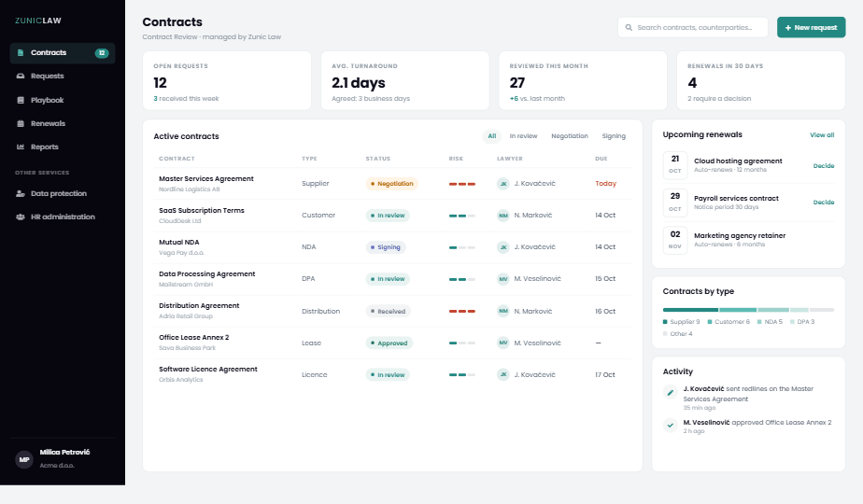Image resolution: width=863 pixels, height=504 pixels.
Task: Open the Renewals calendar icon
Action: click(21, 123)
